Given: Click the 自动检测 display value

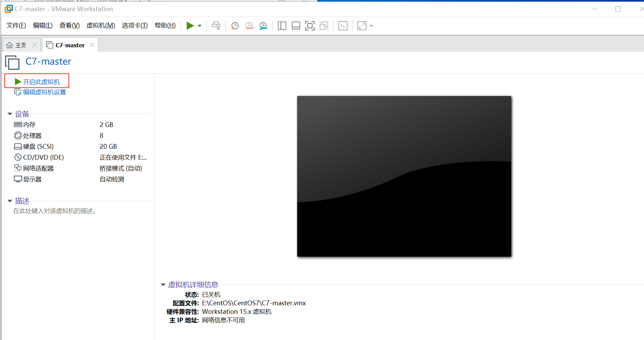Looking at the screenshot, I should (112, 179).
